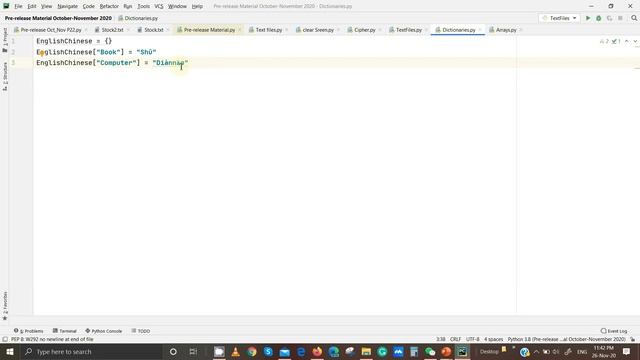Open the VCS menu
640x360 pixels.
[159, 6]
